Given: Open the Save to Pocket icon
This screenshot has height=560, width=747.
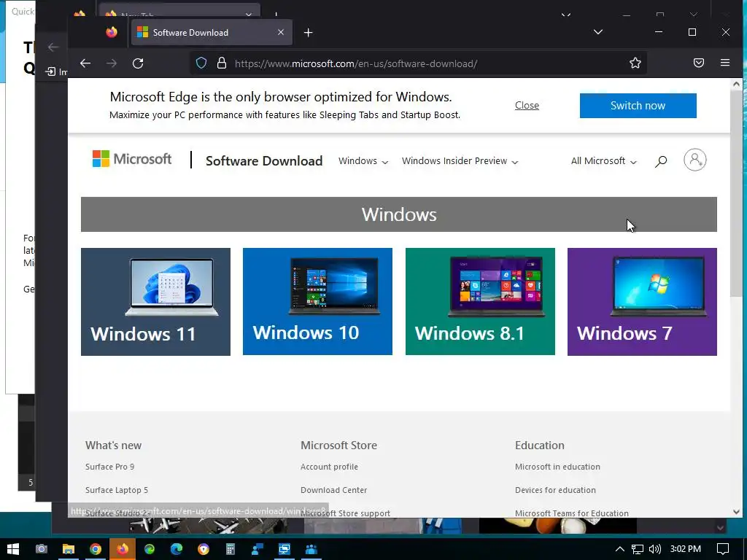Looking at the screenshot, I should 698,63.
